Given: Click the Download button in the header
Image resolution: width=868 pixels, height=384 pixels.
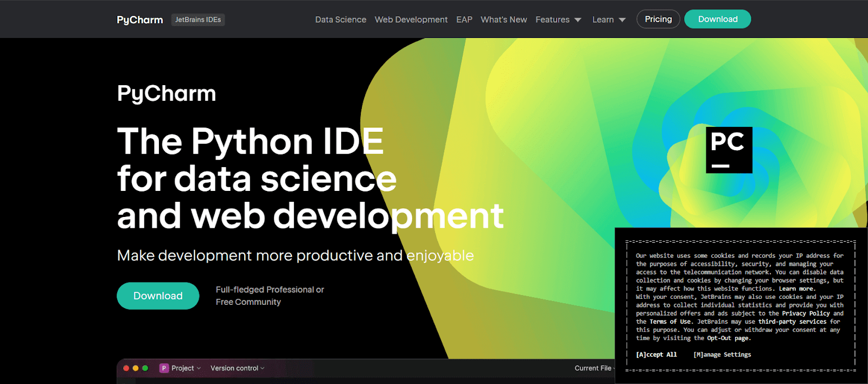Looking at the screenshot, I should click(718, 19).
